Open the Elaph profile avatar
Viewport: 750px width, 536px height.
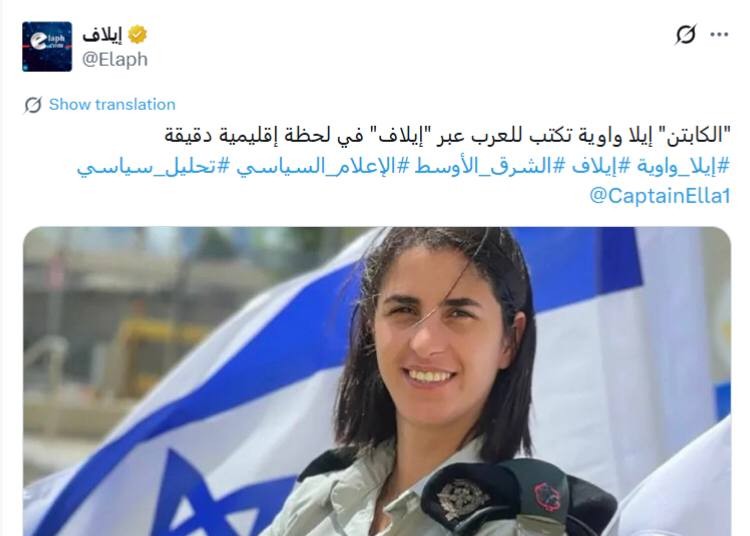tap(47, 46)
